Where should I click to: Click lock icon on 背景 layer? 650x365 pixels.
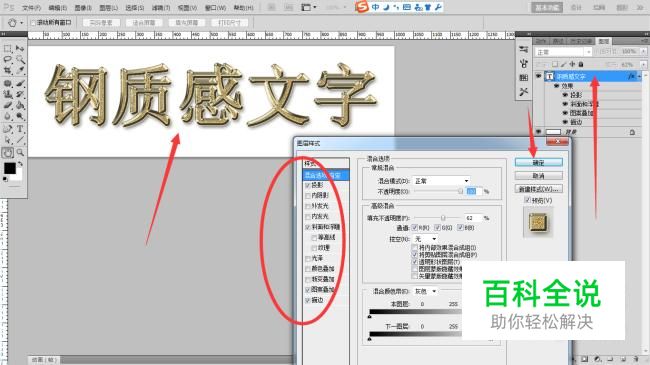pos(632,132)
